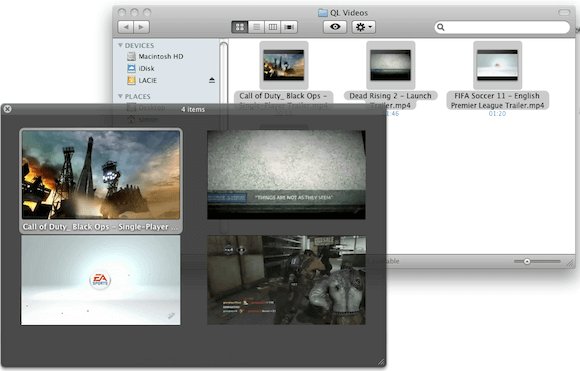Collapse the DEVICES sidebar section
The width and height of the screenshot is (580, 371).
[x=120, y=45]
